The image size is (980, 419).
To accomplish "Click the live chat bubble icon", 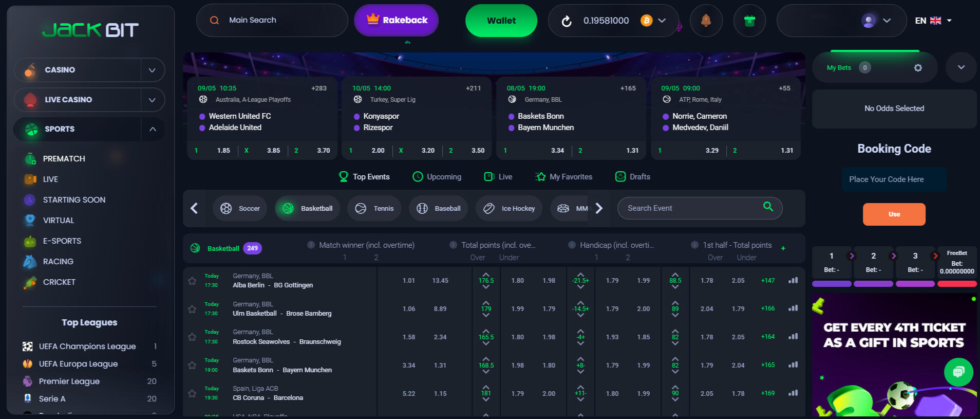I will pos(958,372).
